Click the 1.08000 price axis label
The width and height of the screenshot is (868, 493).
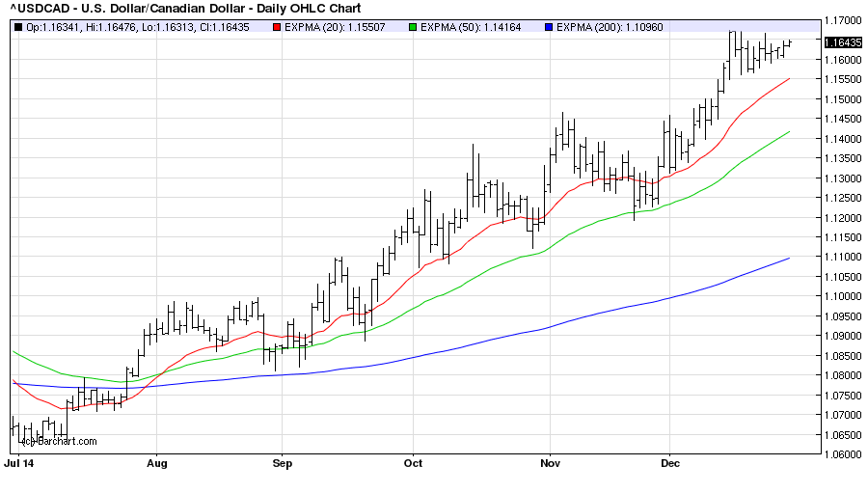[x=843, y=375]
